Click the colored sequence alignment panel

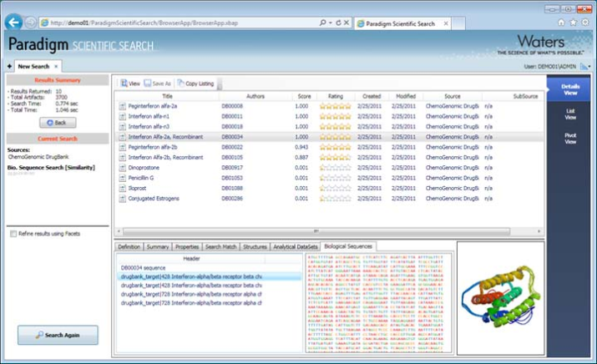(378, 303)
